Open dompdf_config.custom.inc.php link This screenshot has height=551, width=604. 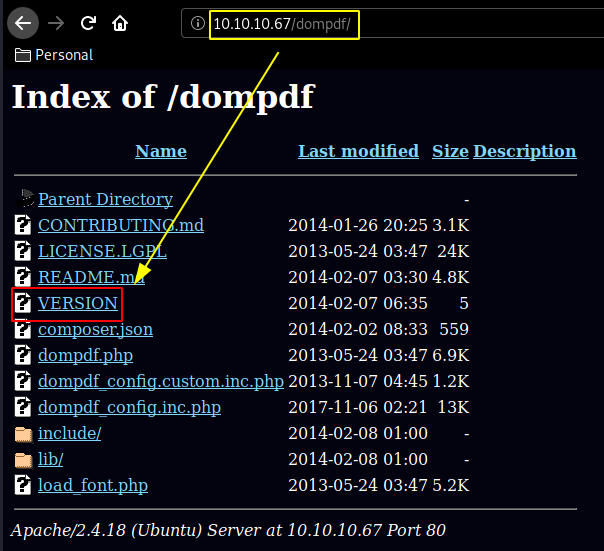pyautogui.click(x=160, y=381)
